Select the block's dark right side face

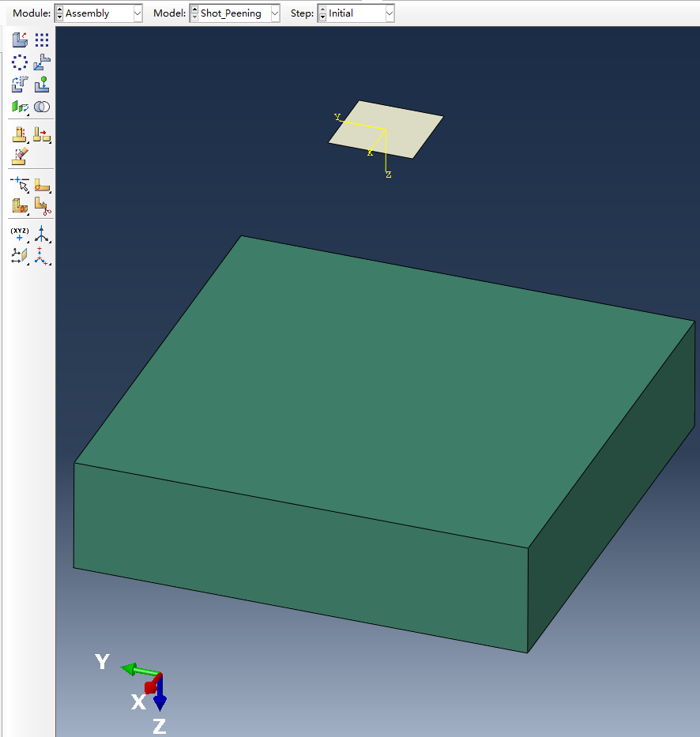[x=612, y=487]
